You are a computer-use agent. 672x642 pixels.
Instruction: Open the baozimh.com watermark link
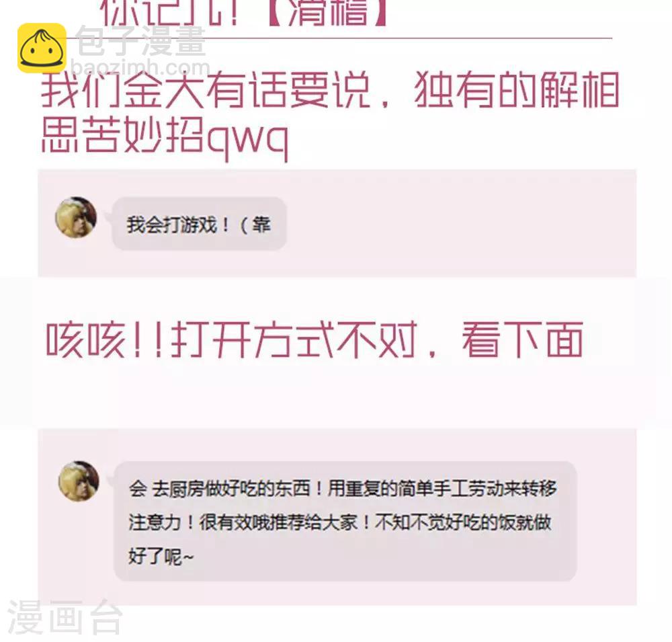(x=140, y=68)
